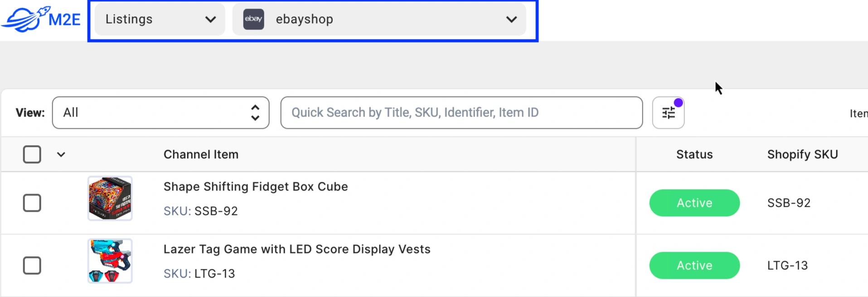Click the Active badge for LTG-13
868x297 pixels.
click(x=694, y=265)
